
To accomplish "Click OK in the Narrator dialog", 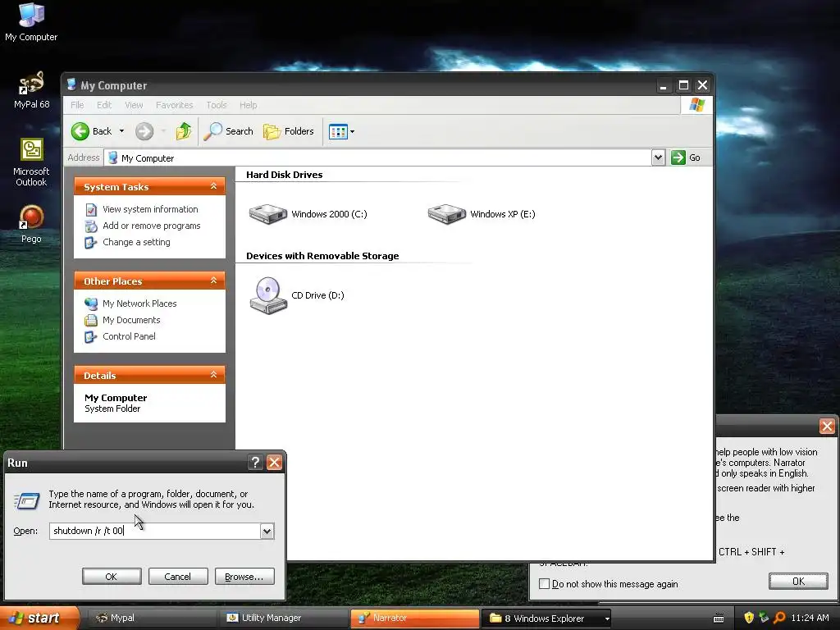I will point(798,582).
